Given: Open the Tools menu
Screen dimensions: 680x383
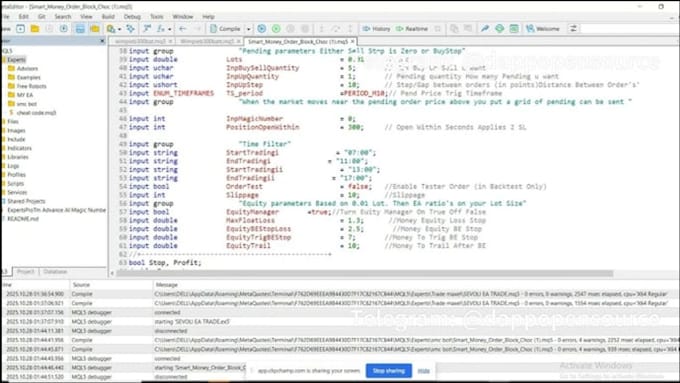Looking at the screenshot, I should [157, 16].
